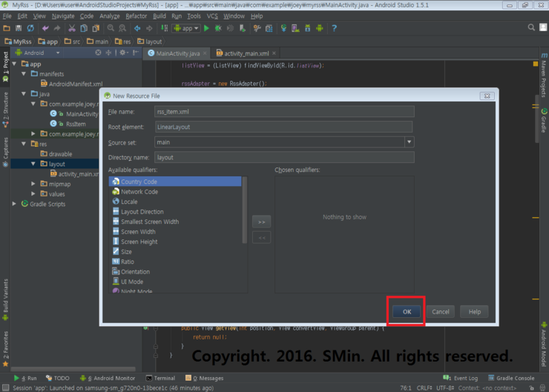Image resolution: width=549 pixels, height=392 pixels.
Task: Switch to activity_main.xml tab
Action: tap(246, 53)
